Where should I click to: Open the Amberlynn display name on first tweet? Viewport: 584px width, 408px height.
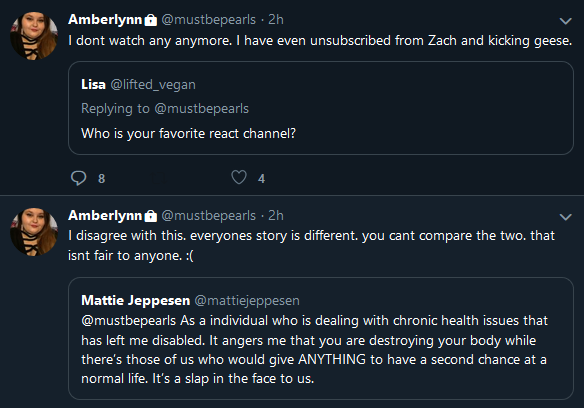pyautogui.click(x=105, y=19)
